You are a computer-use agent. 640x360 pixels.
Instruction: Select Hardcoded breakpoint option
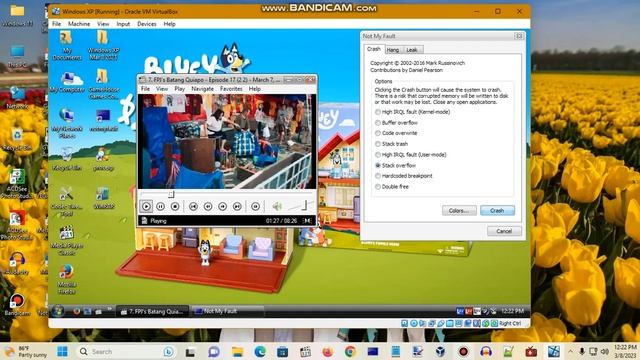404,176
